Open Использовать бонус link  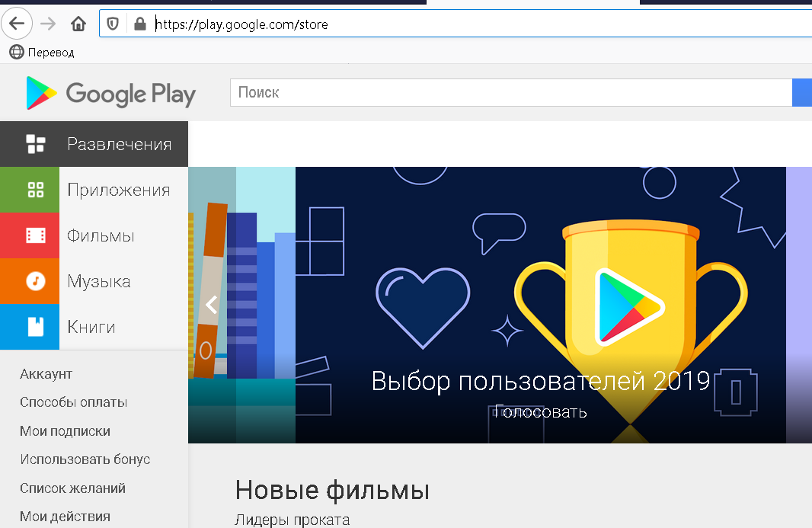coord(85,459)
